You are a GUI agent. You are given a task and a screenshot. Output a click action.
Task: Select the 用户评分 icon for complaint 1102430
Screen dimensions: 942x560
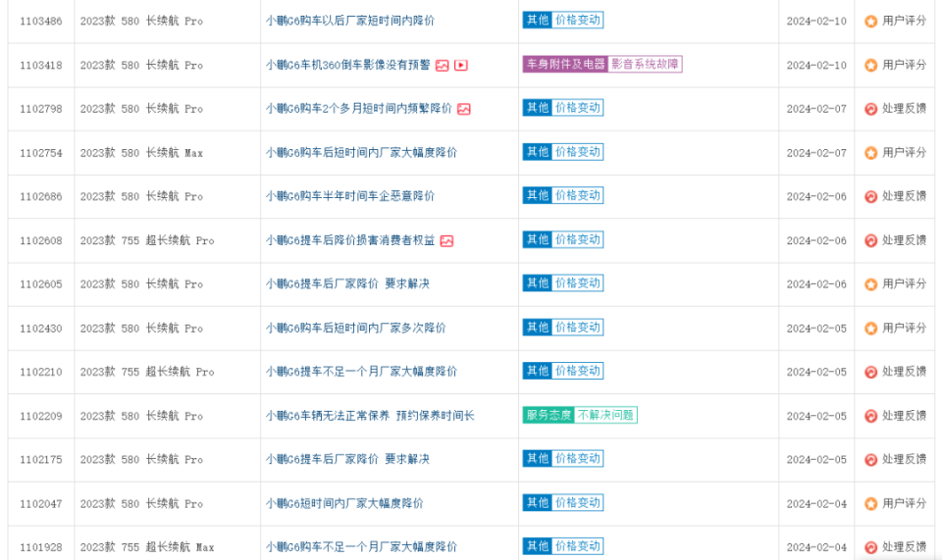point(870,329)
